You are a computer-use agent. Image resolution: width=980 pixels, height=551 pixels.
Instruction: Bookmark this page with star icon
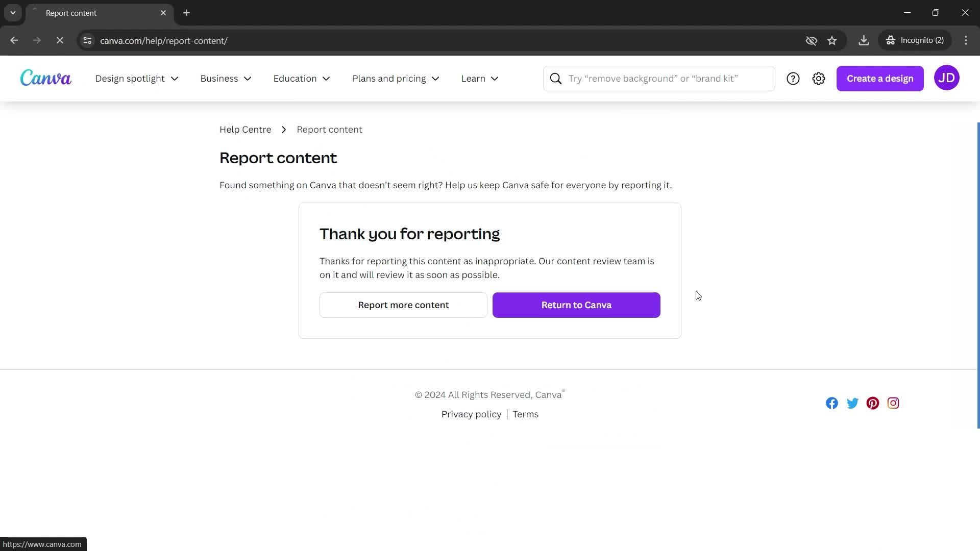832,40
